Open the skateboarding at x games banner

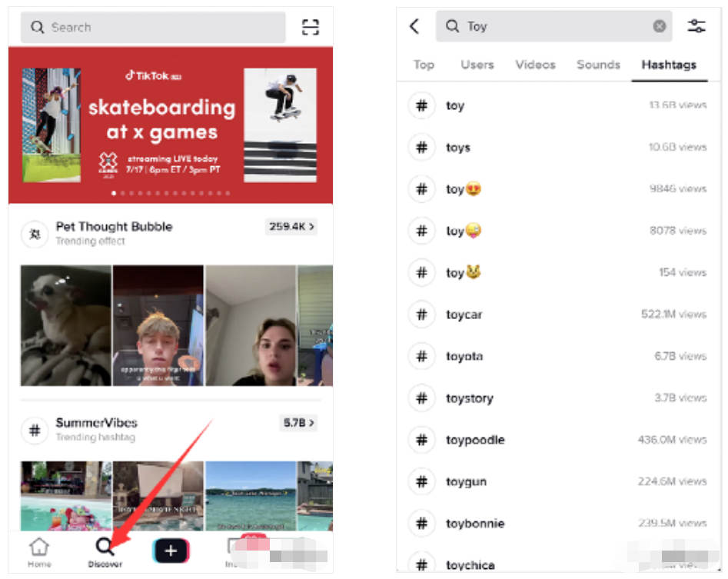[171, 125]
